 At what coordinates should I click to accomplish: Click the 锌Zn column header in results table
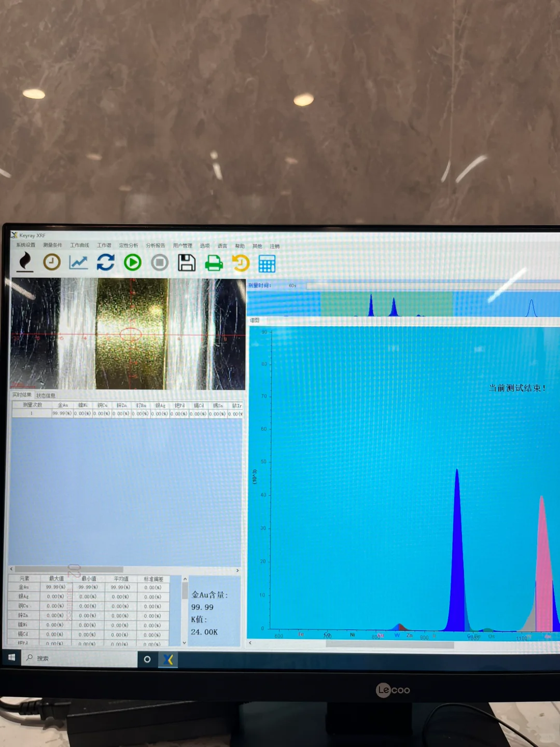coord(121,405)
